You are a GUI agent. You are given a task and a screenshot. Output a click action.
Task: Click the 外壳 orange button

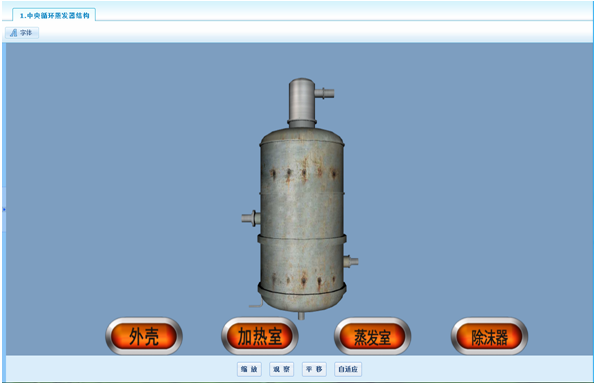pyautogui.click(x=144, y=336)
